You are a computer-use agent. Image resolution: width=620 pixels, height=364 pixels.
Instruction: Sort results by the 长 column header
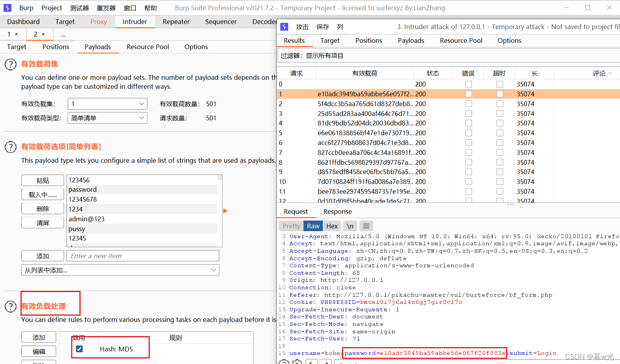click(534, 73)
